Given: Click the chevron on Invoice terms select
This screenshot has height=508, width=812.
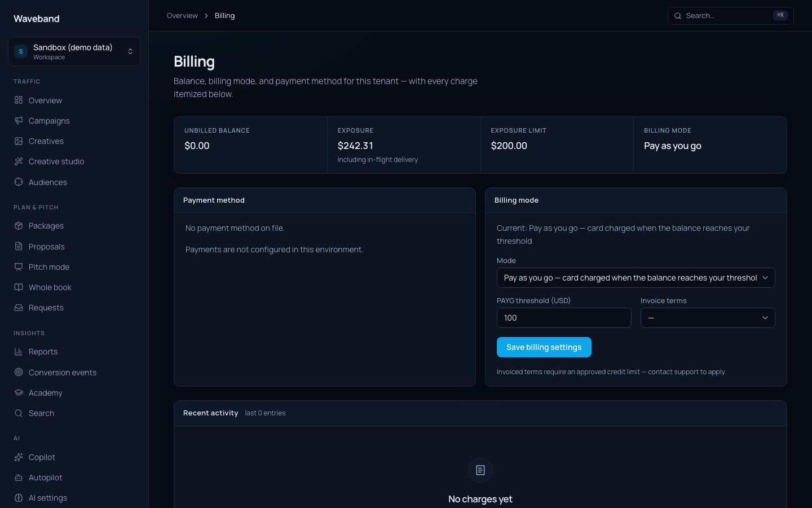Looking at the screenshot, I should pyautogui.click(x=765, y=318).
